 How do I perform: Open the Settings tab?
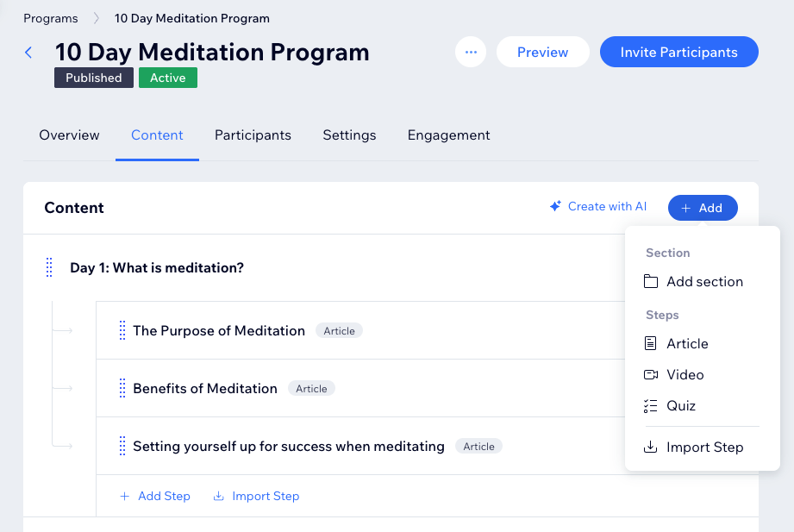pyautogui.click(x=349, y=135)
